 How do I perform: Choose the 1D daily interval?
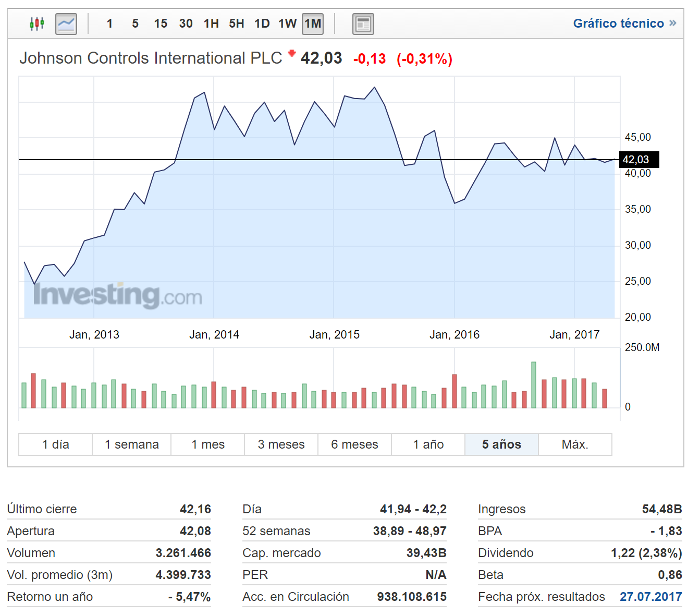click(x=262, y=23)
